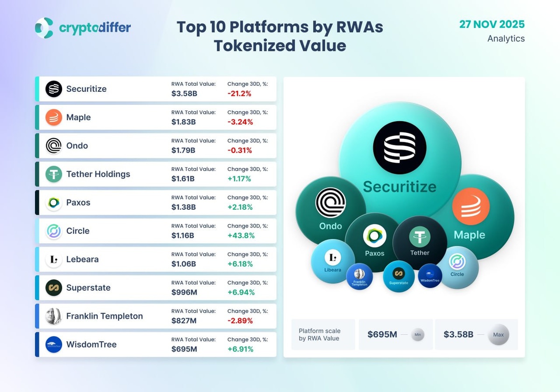The width and height of the screenshot is (560, 392).
Task: Click the Franklin Templeton bubble in chart
Action: [359, 277]
